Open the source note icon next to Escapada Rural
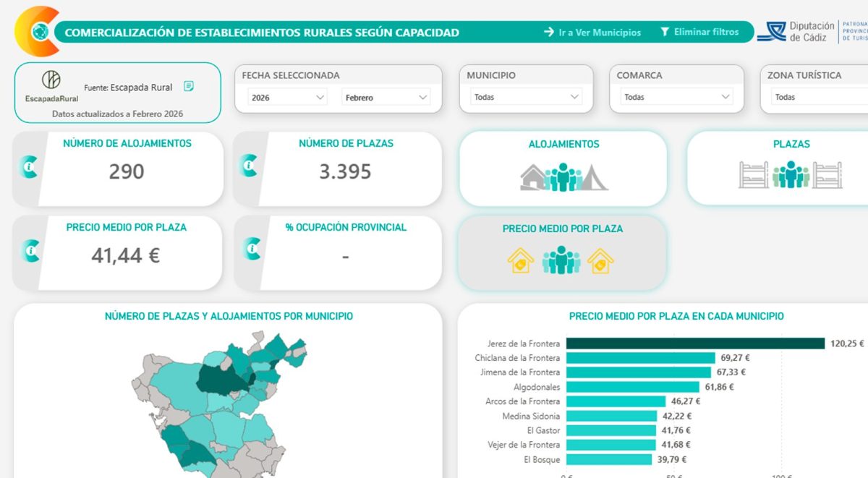Image resolution: width=868 pixels, height=478 pixels. [x=189, y=86]
